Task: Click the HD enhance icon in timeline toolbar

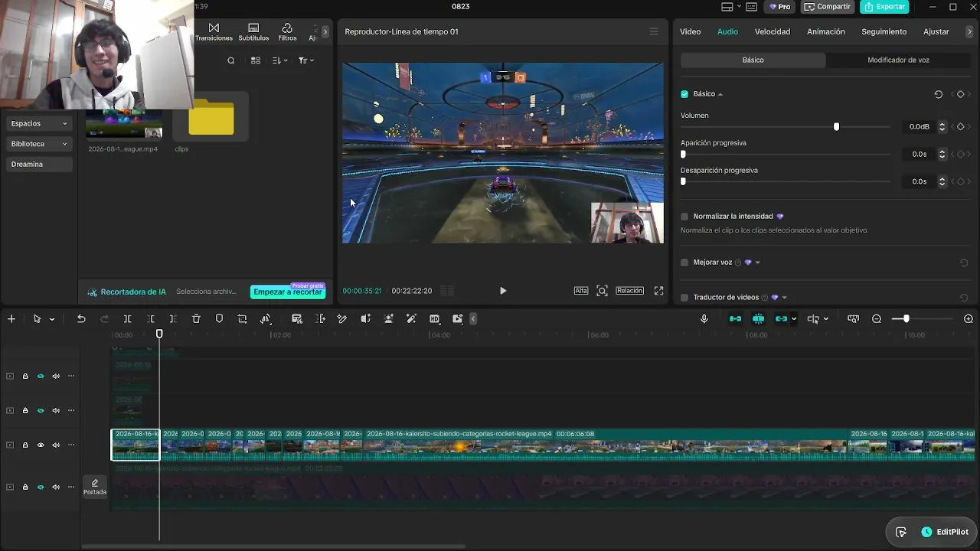Action: tap(434, 319)
